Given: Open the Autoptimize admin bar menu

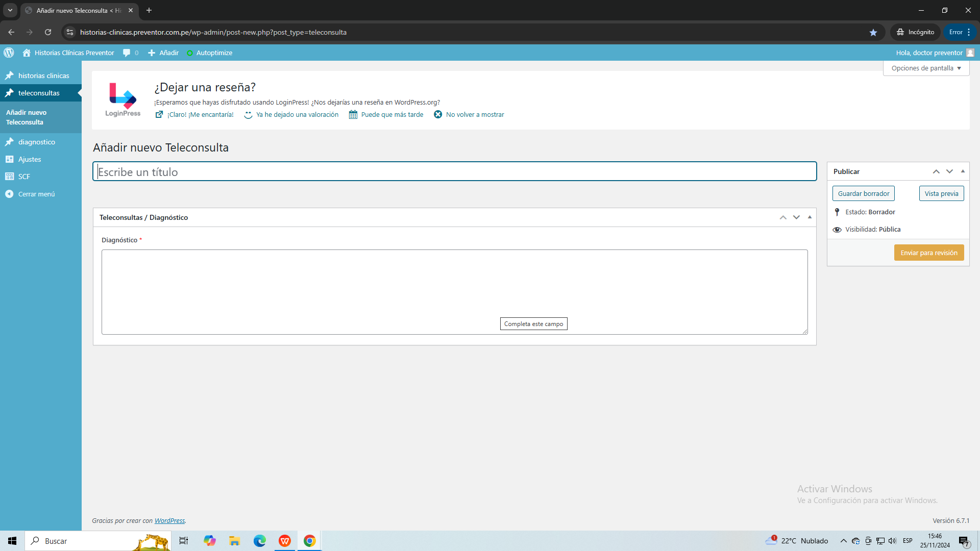Looking at the screenshot, I should 209,53.
